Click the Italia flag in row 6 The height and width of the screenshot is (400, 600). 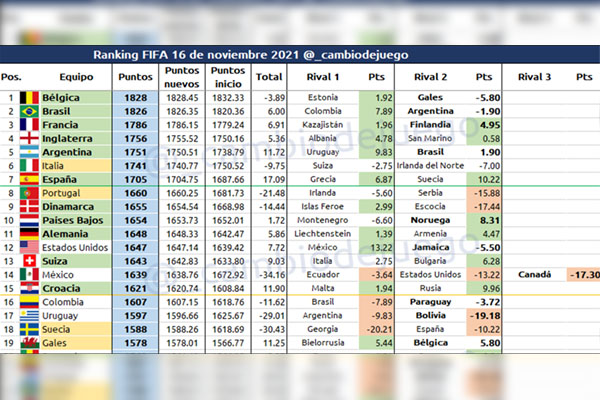pos(29,166)
